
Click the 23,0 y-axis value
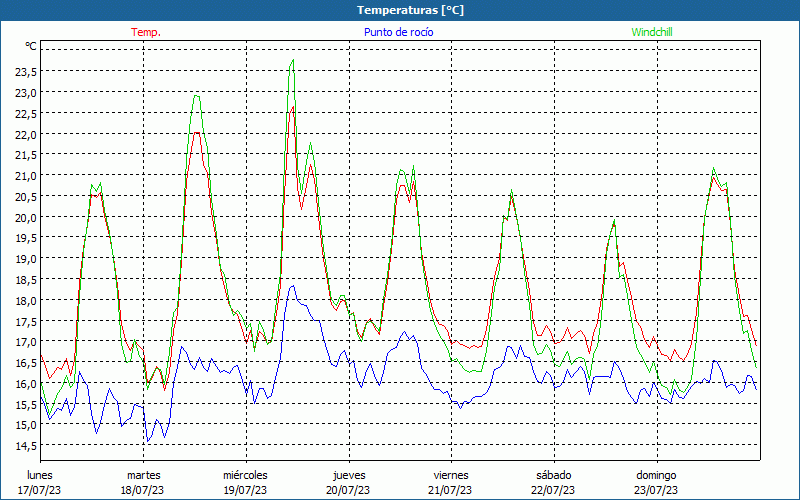(26, 93)
